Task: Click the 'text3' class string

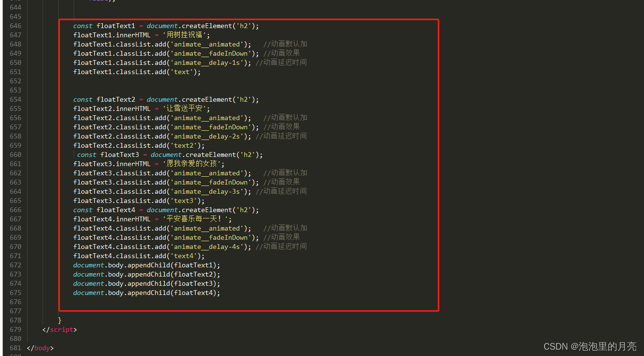Action: click(184, 201)
